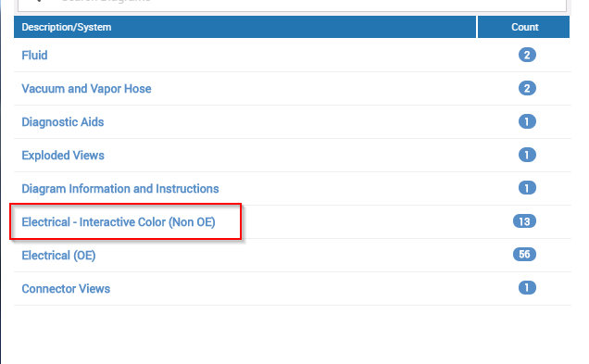Open Vacuum and Vapor Hose diagrams

(86, 89)
